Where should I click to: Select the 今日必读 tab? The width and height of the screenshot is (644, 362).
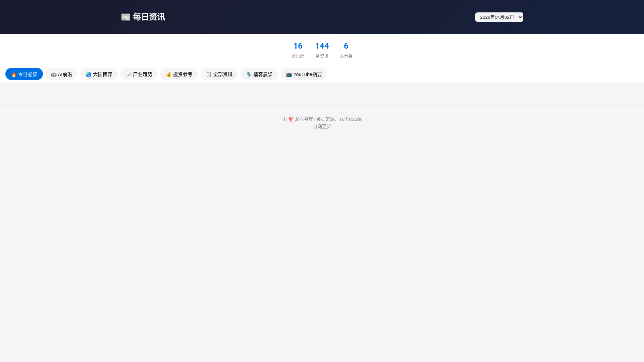[24, 74]
